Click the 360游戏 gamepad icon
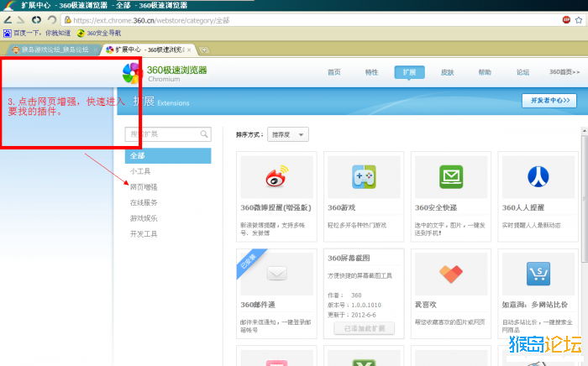588x366 pixels. 364,176
